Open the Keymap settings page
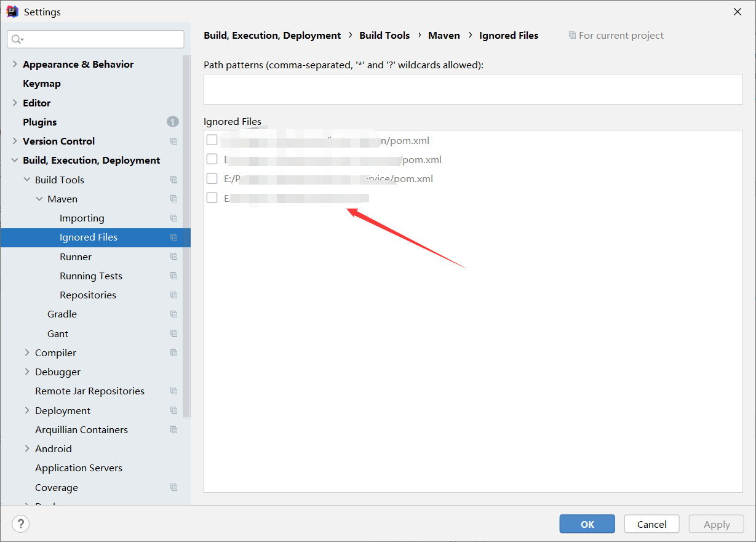Image resolution: width=756 pixels, height=542 pixels. pos(42,84)
